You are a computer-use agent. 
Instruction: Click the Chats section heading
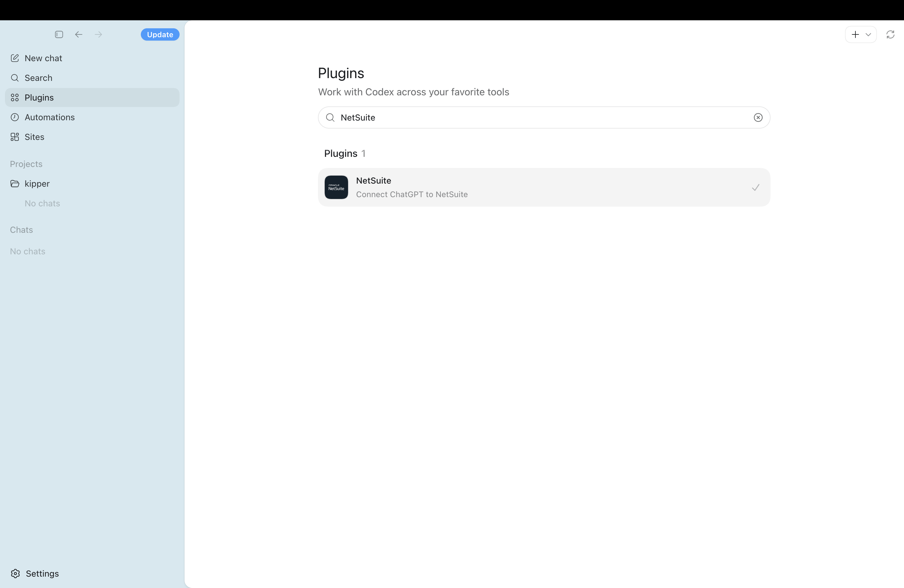pyautogui.click(x=21, y=230)
